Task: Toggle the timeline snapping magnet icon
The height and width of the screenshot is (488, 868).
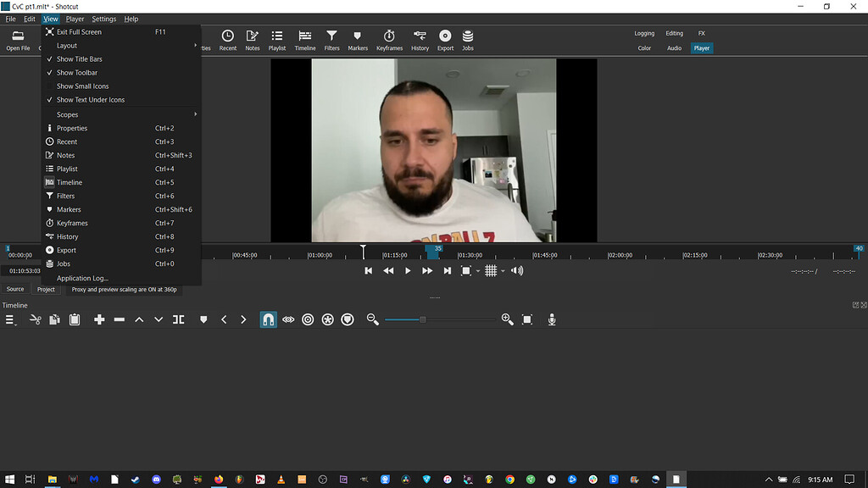Action: [x=268, y=319]
